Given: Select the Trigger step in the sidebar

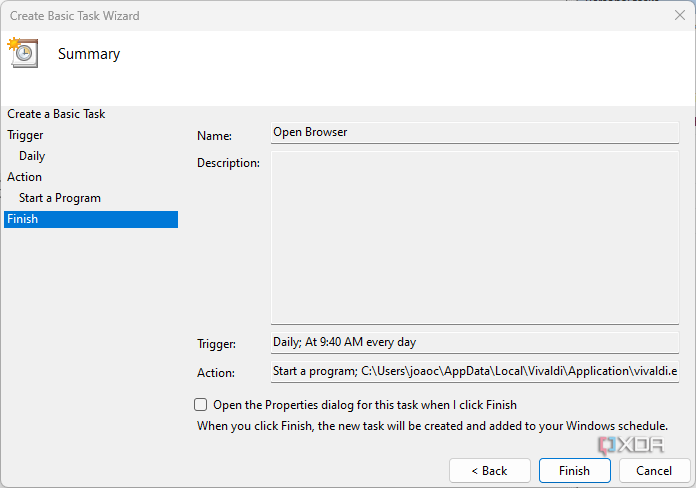Looking at the screenshot, I should [25, 135].
